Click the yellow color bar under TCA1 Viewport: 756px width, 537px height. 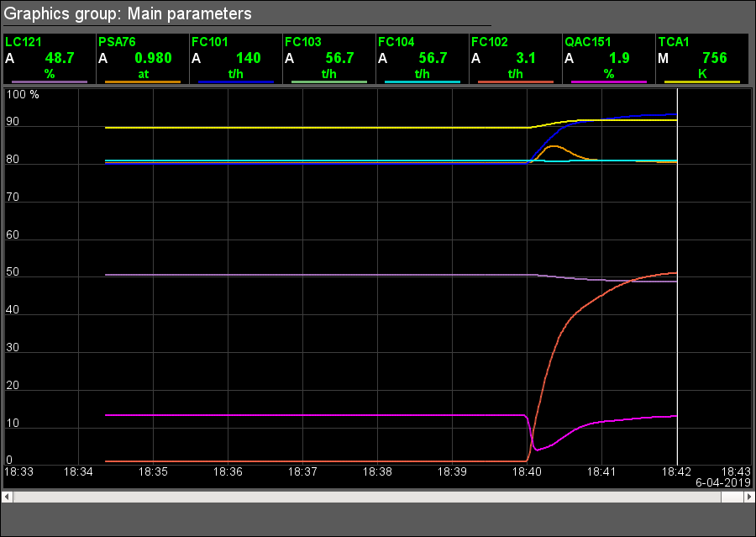[702, 82]
